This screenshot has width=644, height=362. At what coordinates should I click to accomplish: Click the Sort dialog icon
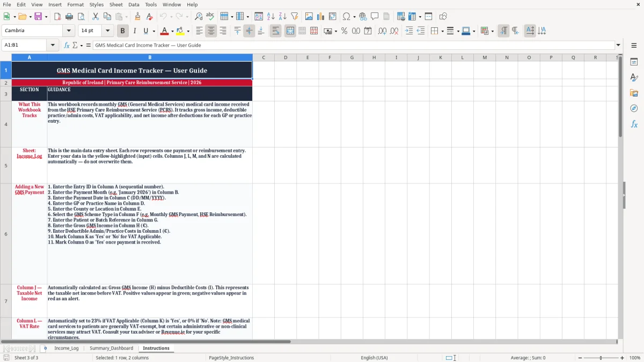pos(259,17)
